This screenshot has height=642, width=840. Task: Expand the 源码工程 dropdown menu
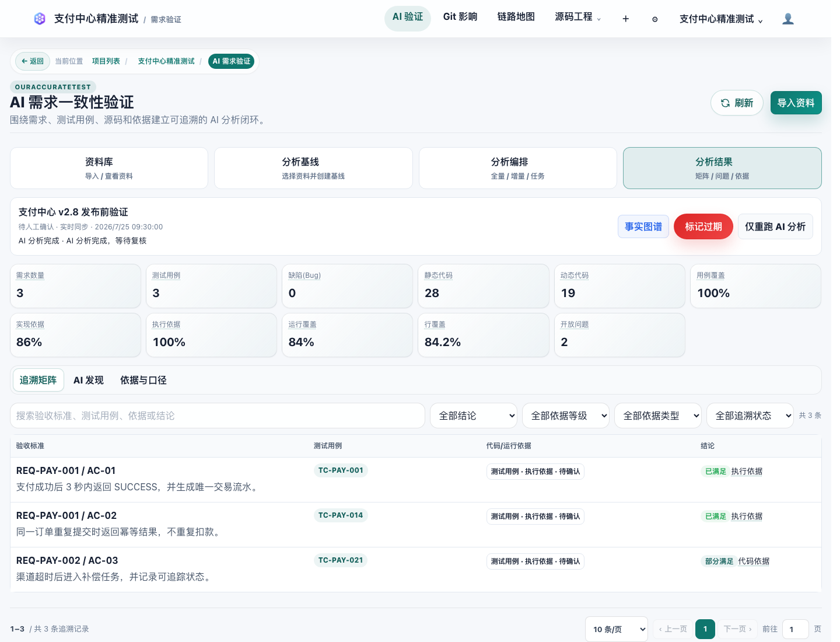click(578, 17)
